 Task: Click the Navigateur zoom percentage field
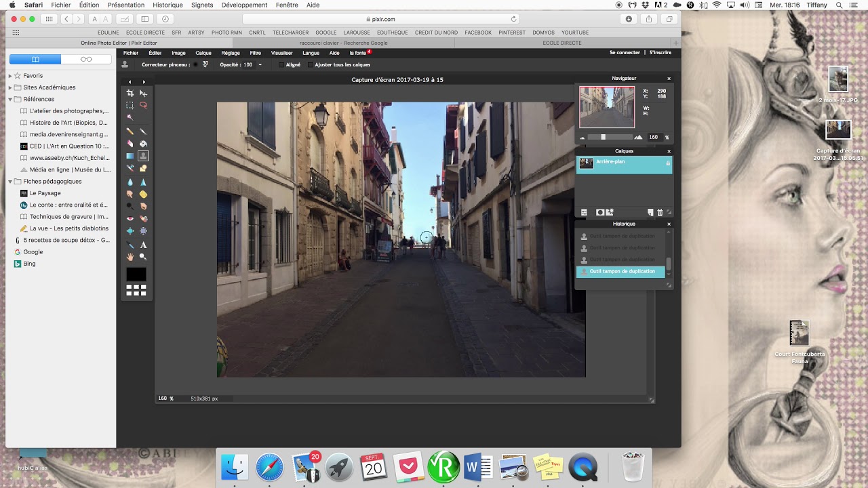654,137
